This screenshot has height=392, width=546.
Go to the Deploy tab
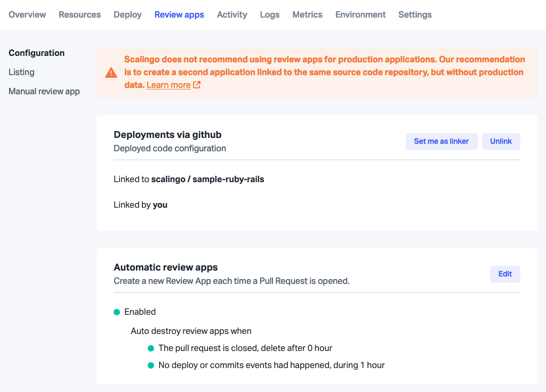pyautogui.click(x=127, y=14)
